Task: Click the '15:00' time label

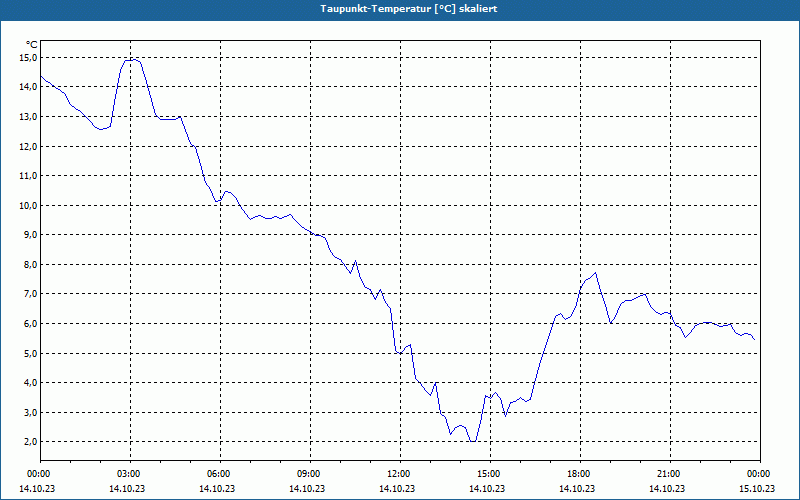Action: pos(490,474)
